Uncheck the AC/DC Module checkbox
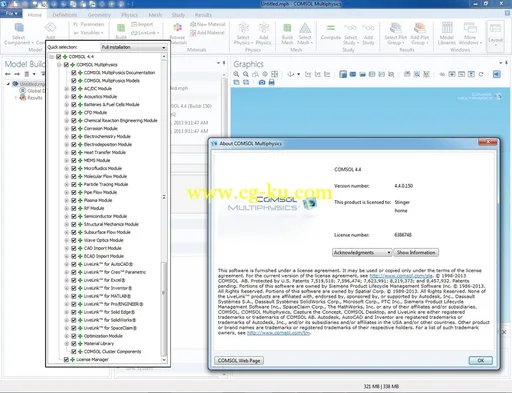The height and width of the screenshot is (393, 512). tap(74, 89)
